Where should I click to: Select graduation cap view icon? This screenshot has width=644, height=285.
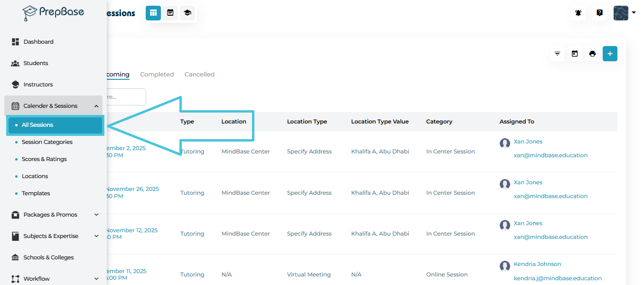(x=187, y=13)
